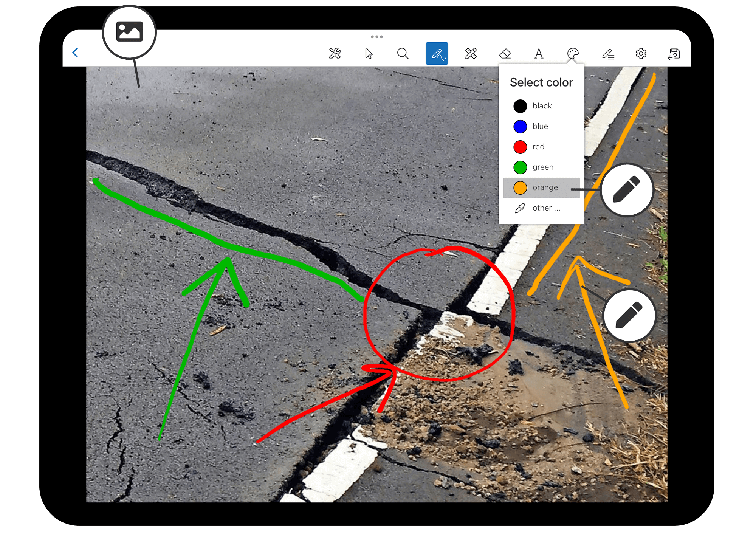
Task: Click the 'Select color' heading
Action: coord(541,82)
